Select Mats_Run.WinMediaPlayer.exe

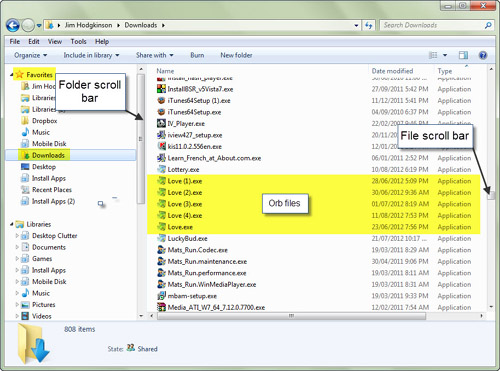(x=212, y=285)
